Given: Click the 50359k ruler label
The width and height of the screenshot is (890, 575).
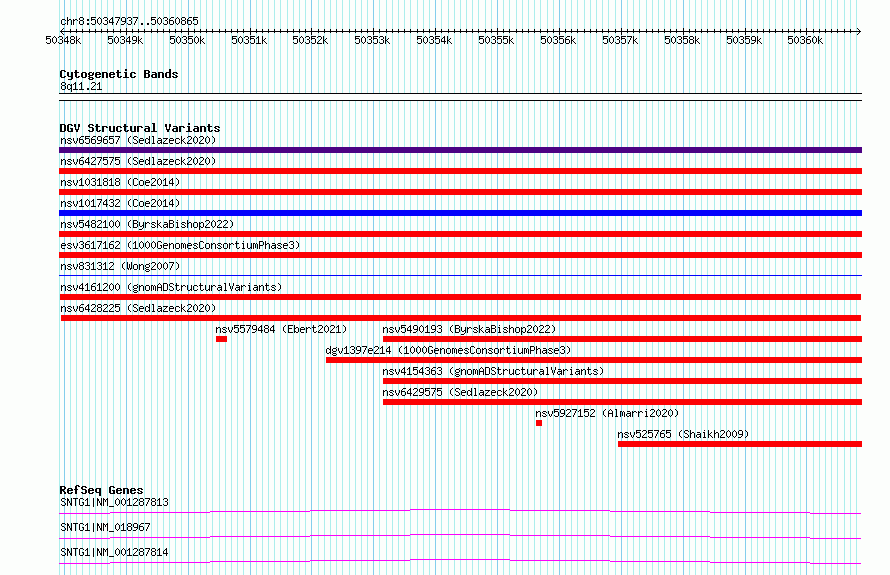Looking at the screenshot, I should point(744,40).
